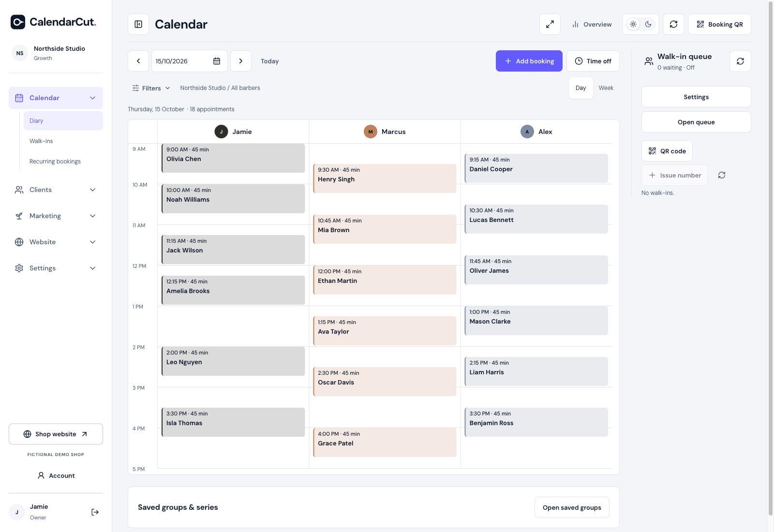Click the Time off button
Image resolution: width=774 pixels, height=532 pixels.
coord(593,61)
